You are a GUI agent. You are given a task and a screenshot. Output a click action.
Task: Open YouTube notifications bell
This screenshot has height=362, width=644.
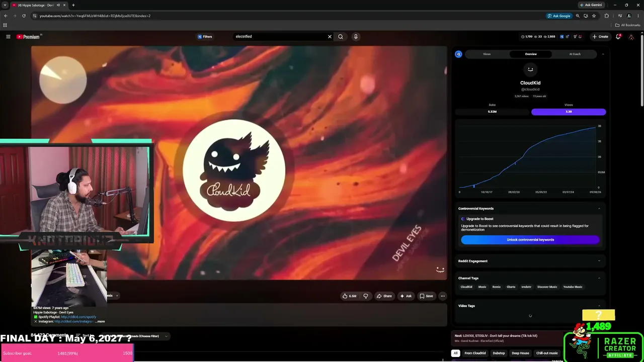pyautogui.click(x=618, y=37)
